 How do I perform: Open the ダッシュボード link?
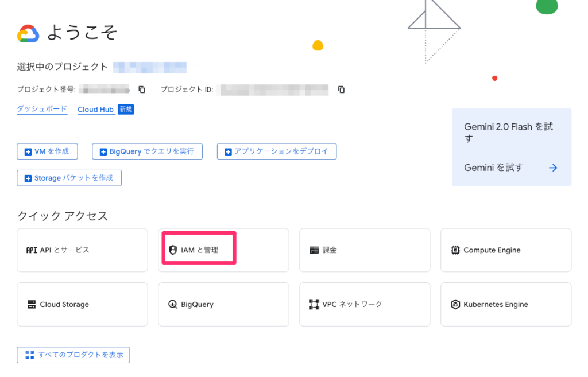point(42,109)
